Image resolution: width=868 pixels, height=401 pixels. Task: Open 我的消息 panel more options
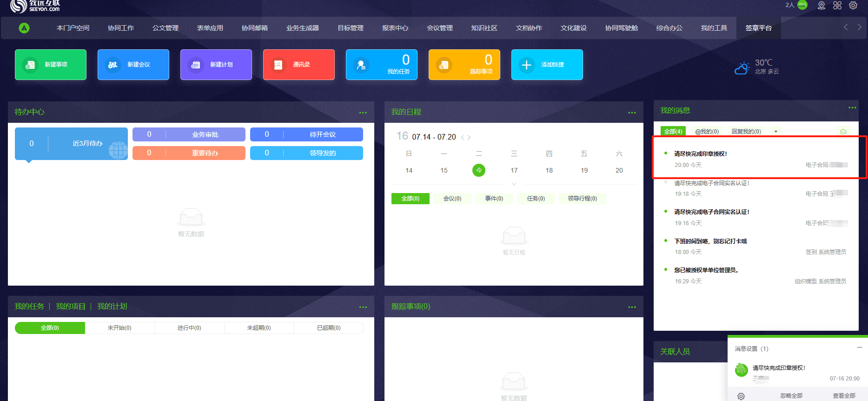852,107
